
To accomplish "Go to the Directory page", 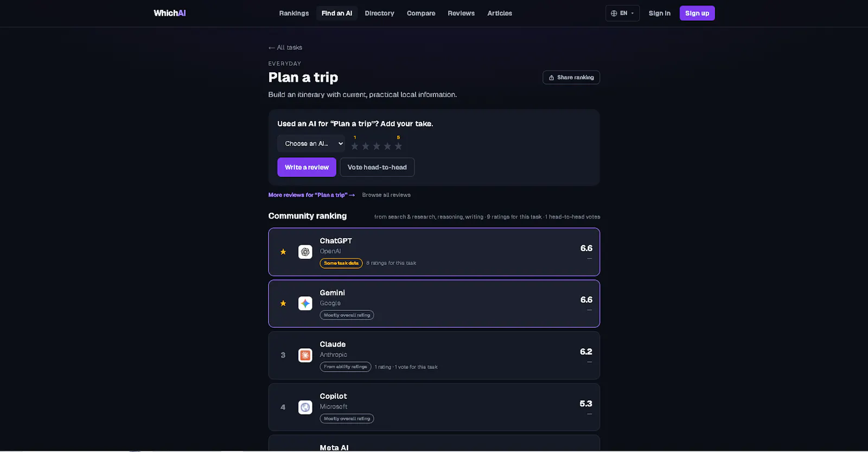I will click(379, 13).
